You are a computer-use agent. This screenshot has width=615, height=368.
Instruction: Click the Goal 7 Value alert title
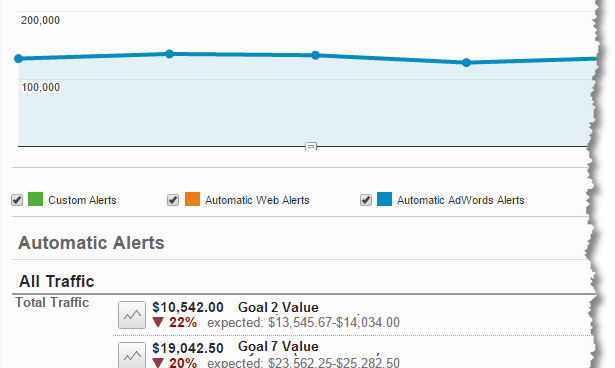coord(278,346)
